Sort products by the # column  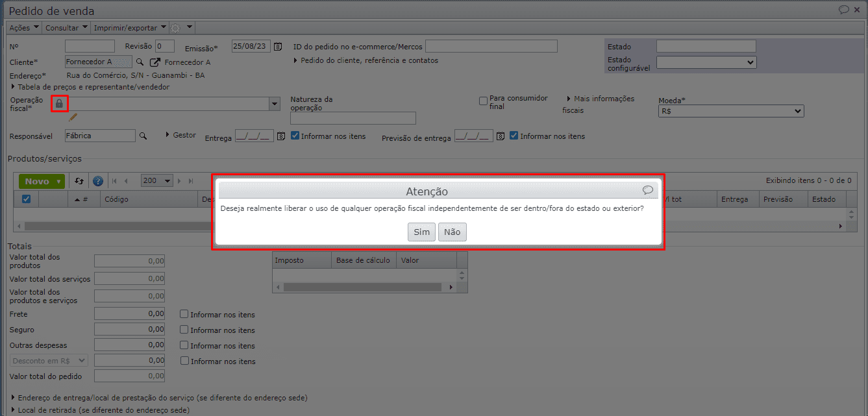point(84,199)
